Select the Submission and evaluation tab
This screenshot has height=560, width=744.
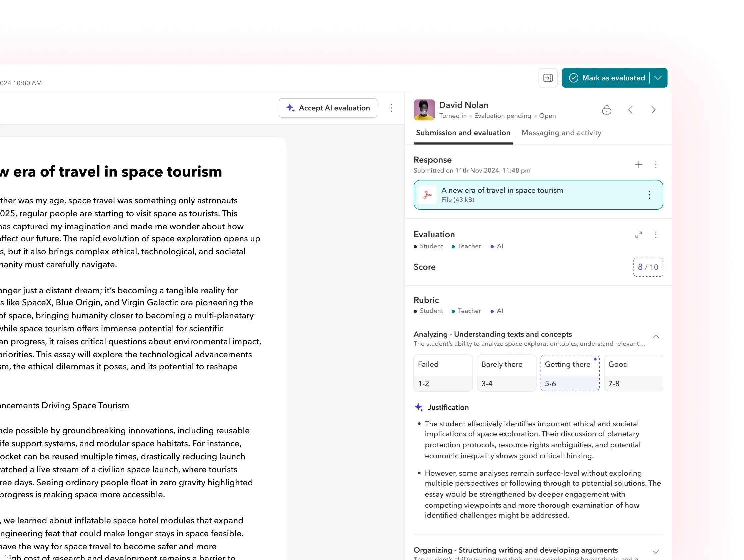[463, 133]
